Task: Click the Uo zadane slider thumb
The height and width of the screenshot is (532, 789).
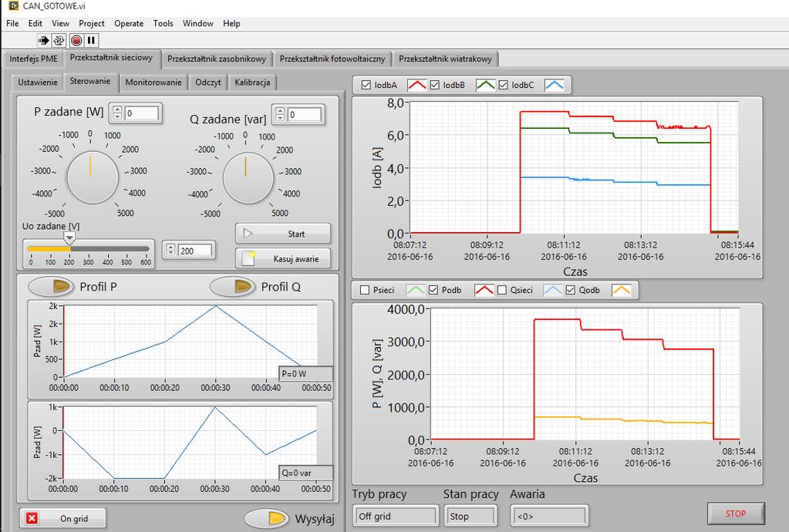Action: click(69, 237)
